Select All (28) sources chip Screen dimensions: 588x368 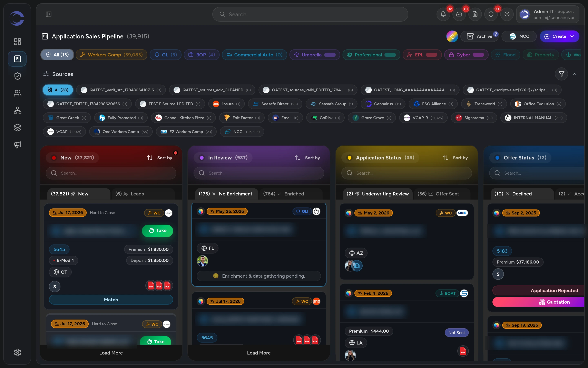(x=58, y=90)
